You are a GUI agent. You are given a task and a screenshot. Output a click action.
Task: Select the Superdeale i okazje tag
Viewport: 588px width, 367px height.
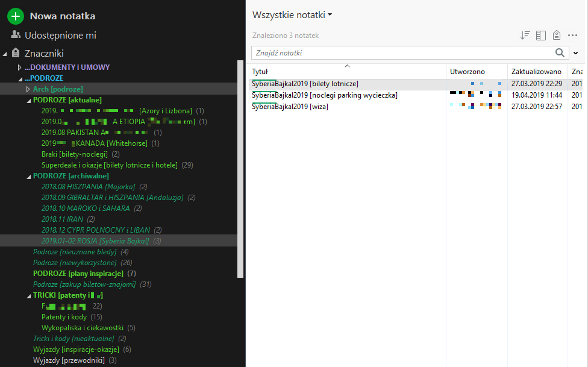110,165
